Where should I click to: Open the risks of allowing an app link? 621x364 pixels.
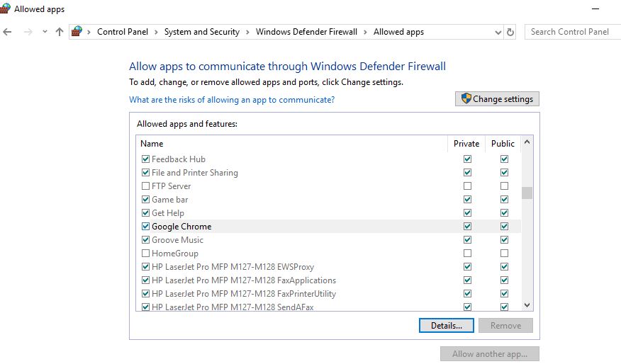point(232,100)
